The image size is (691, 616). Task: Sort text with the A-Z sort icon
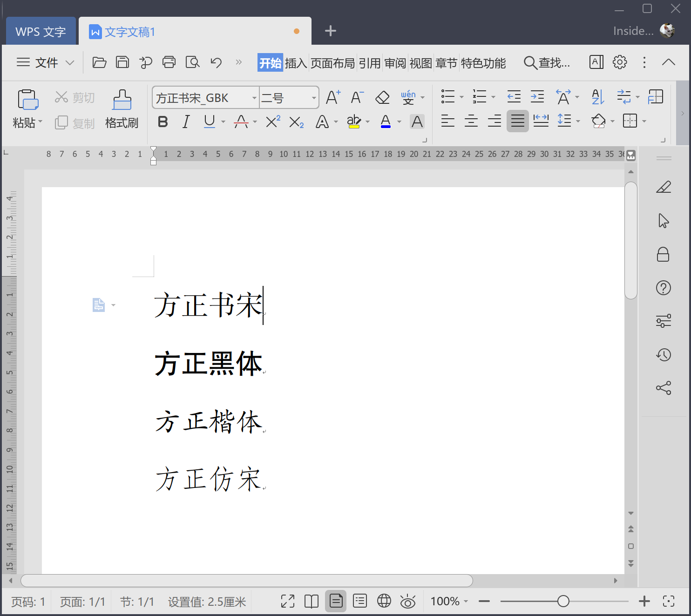click(x=598, y=97)
